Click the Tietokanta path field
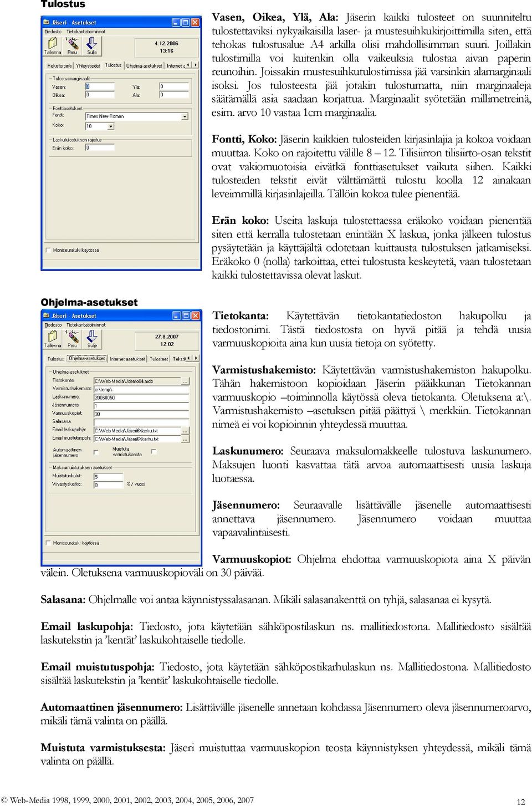 pos(137,381)
